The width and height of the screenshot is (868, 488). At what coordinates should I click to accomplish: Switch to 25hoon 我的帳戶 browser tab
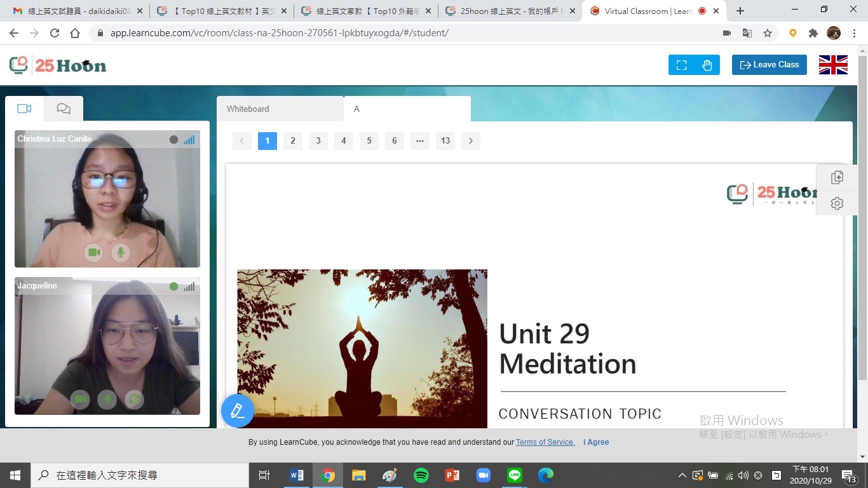[509, 11]
